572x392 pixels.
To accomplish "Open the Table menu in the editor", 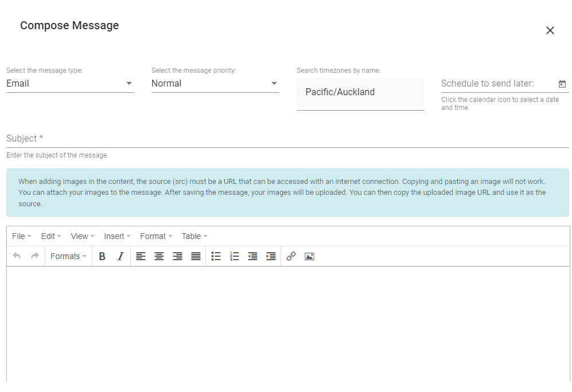I will [194, 236].
